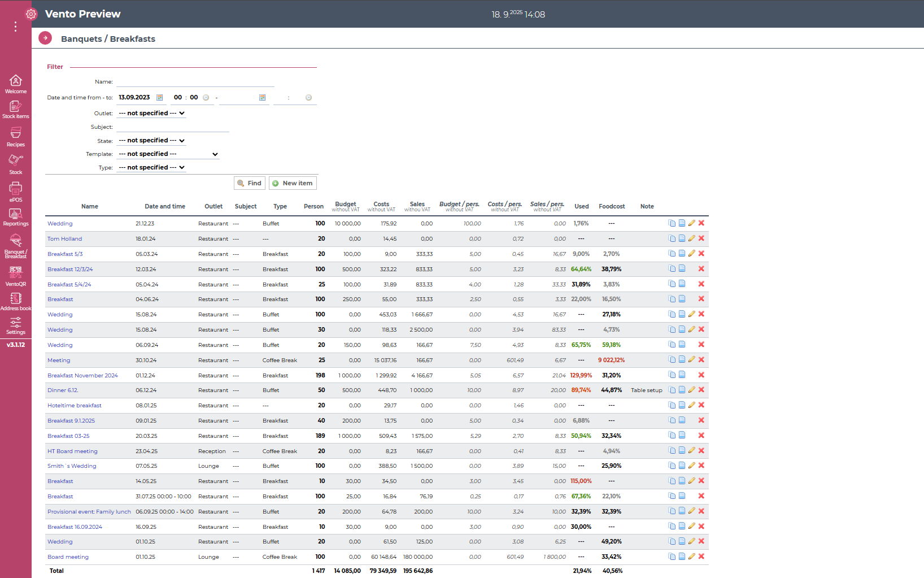Open the Template dropdown

point(168,154)
